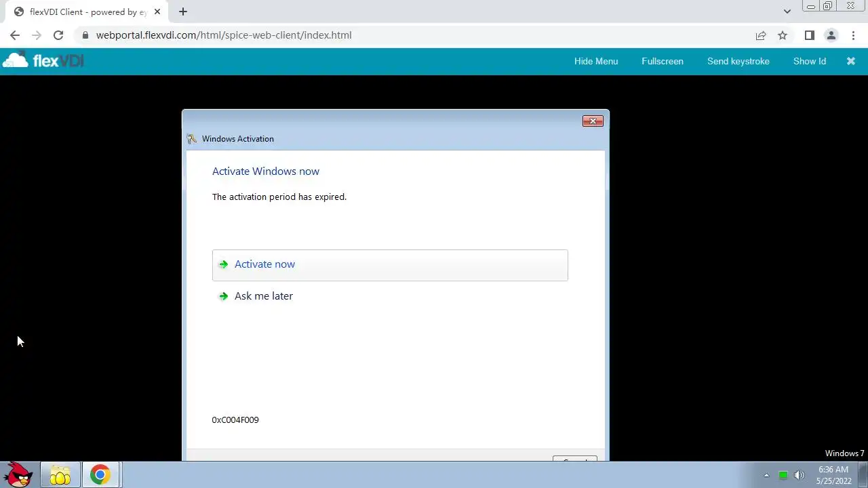Viewport: 868px width, 488px height.
Task: Click the Angry Birds start button
Action: coord(19,474)
